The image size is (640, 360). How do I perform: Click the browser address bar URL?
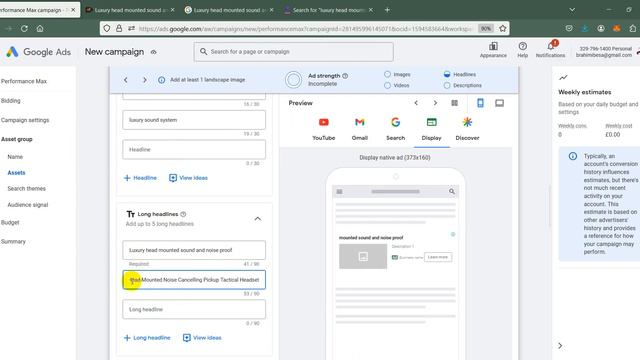coord(305,29)
